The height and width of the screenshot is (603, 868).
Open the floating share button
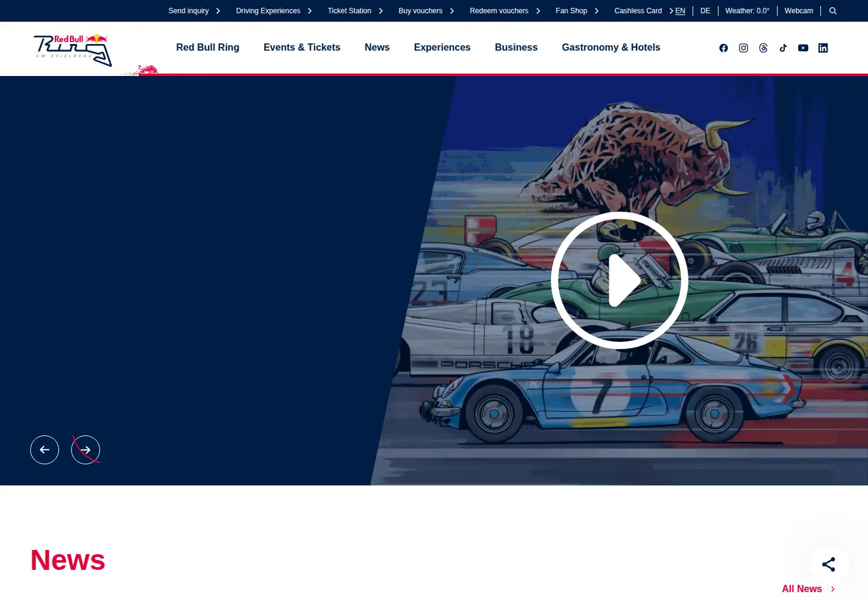click(x=829, y=564)
